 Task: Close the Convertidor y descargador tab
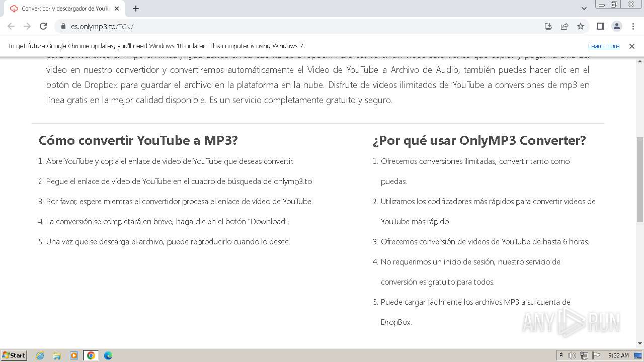click(117, 9)
